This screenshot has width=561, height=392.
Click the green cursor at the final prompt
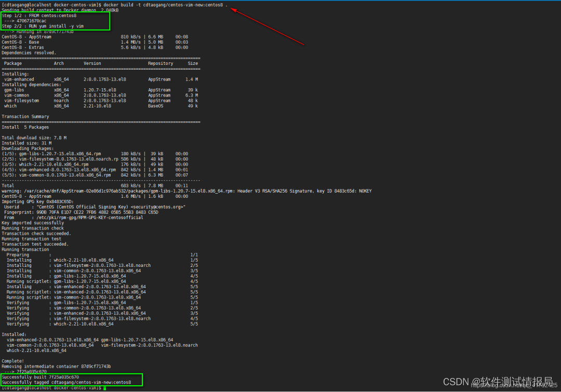point(105,388)
